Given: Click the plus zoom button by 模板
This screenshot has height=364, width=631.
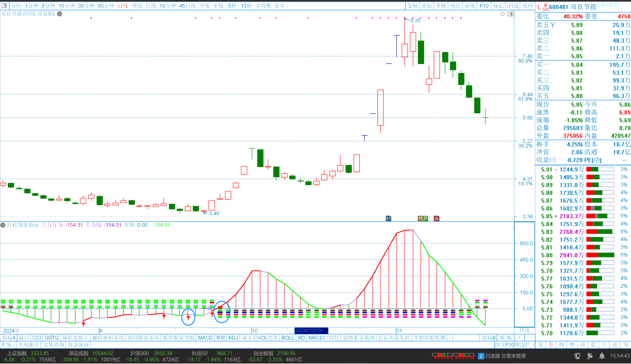Looking at the screenshot, I should coord(520,337).
